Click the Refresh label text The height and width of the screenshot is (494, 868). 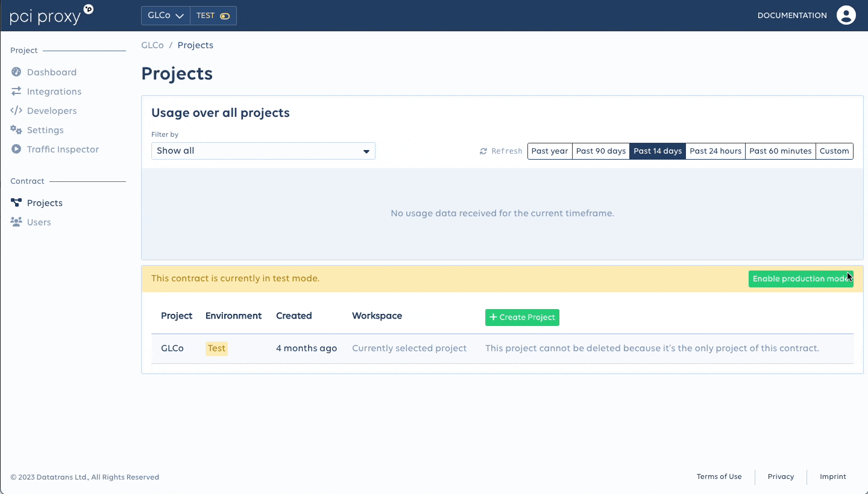point(507,151)
